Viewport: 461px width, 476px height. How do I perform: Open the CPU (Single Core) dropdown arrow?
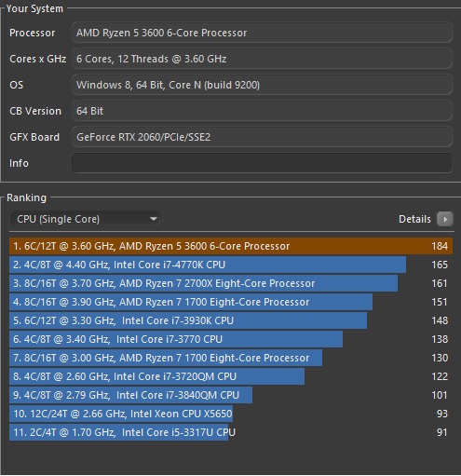click(x=153, y=219)
